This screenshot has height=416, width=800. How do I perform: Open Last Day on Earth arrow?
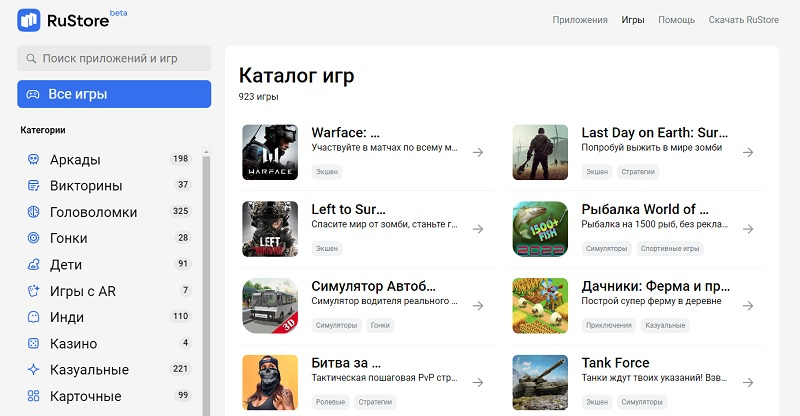pyautogui.click(x=748, y=152)
